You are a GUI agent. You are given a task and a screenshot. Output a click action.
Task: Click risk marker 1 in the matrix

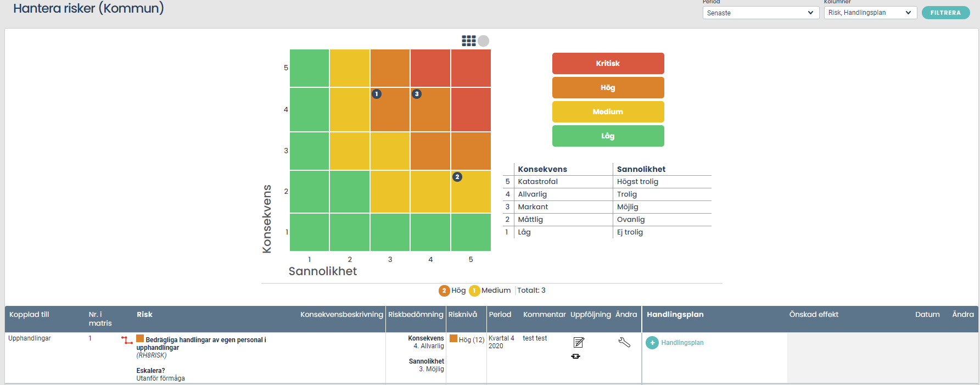[x=376, y=94]
